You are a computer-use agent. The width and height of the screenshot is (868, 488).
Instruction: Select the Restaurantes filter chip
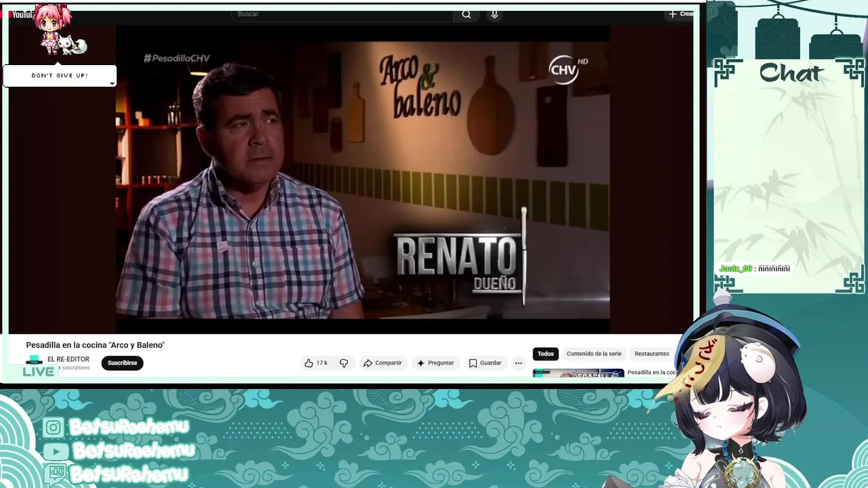tap(652, 354)
